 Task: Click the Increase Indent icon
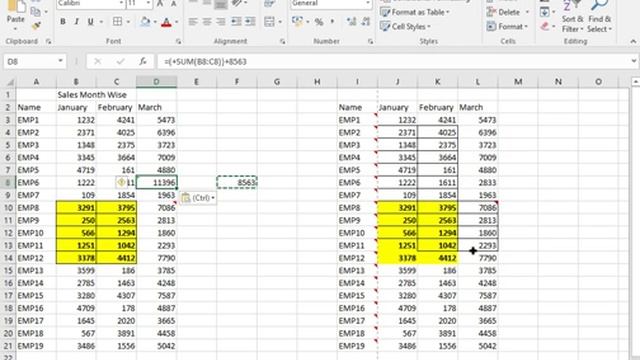[250, 22]
